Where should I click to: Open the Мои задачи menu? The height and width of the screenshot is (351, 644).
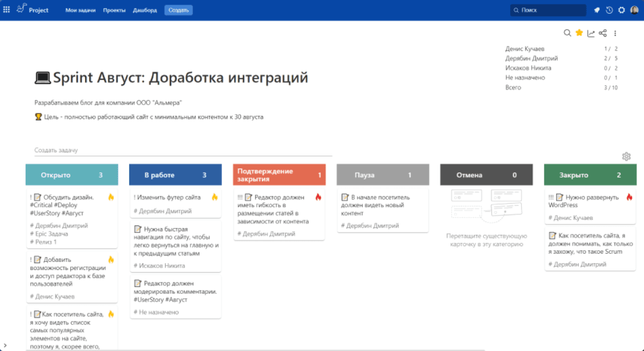(79, 10)
